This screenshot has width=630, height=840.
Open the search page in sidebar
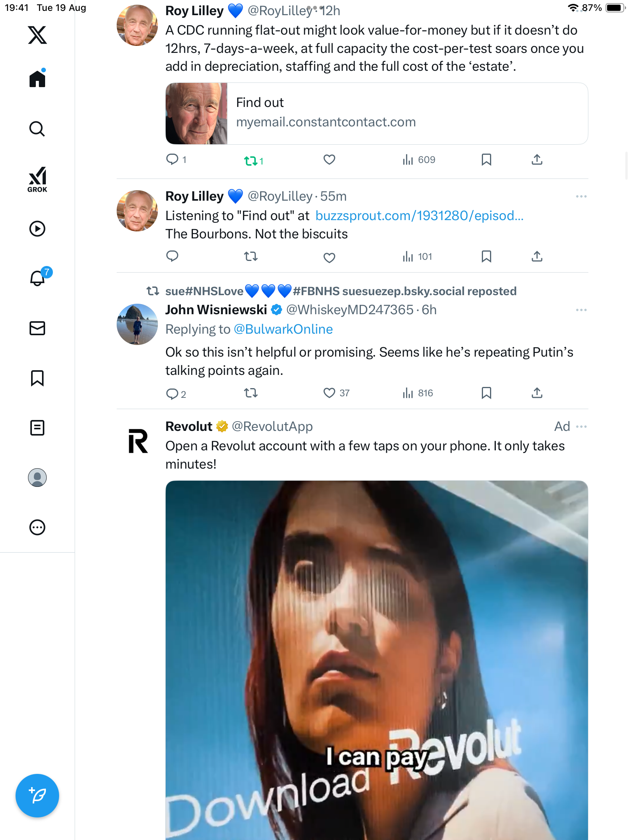point(37,129)
